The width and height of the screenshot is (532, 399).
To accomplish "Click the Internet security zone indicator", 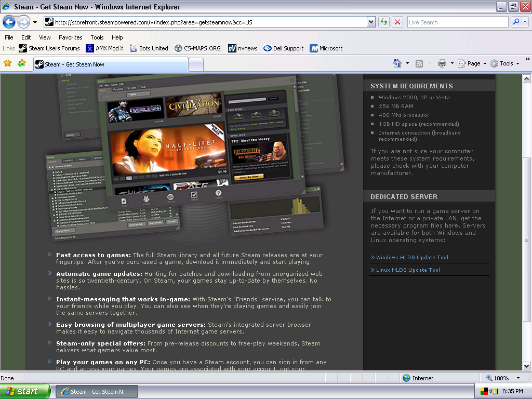I will pyautogui.click(x=418, y=378).
